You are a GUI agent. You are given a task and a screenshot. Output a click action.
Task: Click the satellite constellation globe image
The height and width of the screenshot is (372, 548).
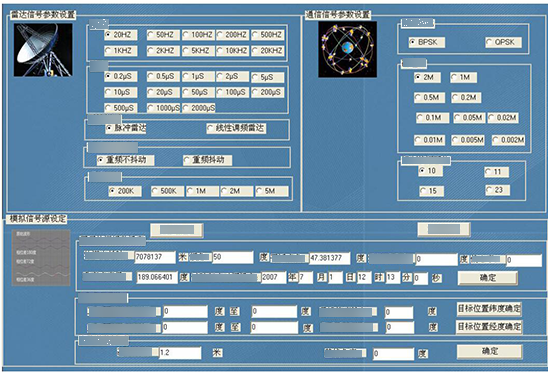[x=347, y=49]
